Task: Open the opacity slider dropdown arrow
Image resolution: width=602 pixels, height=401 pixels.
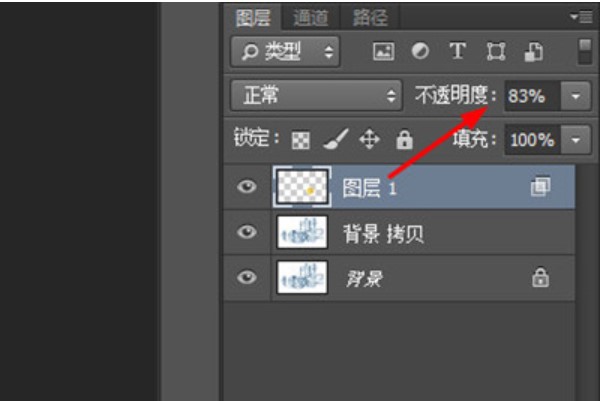Action: point(576,96)
